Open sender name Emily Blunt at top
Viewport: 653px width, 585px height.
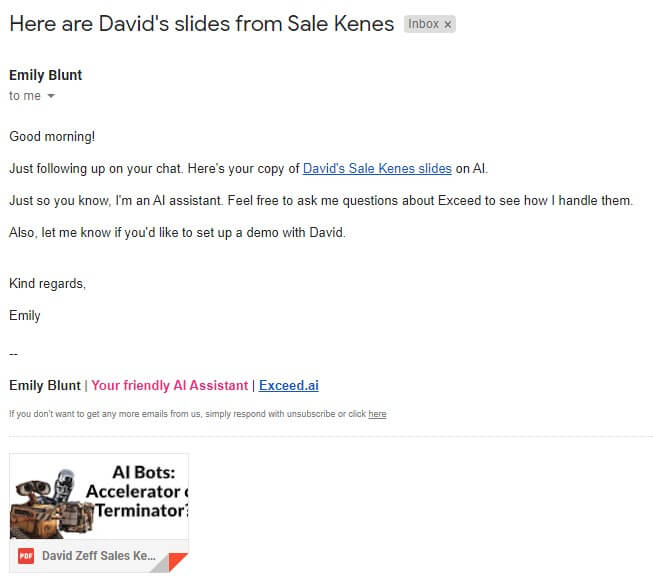(x=45, y=75)
